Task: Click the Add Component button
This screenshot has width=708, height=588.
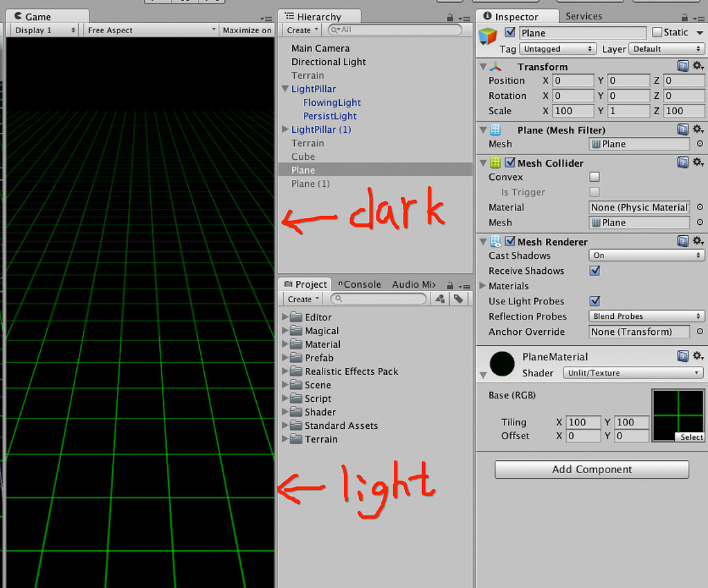Action: tap(591, 469)
